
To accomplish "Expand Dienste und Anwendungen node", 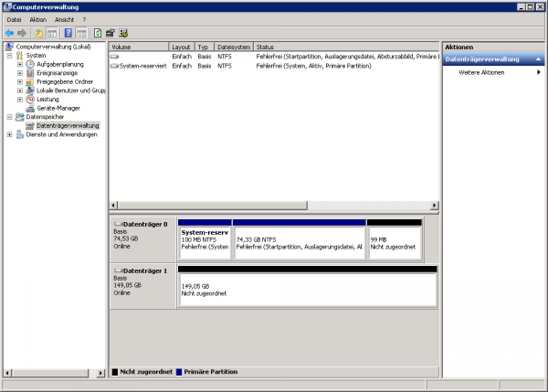I will click(x=9, y=134).
